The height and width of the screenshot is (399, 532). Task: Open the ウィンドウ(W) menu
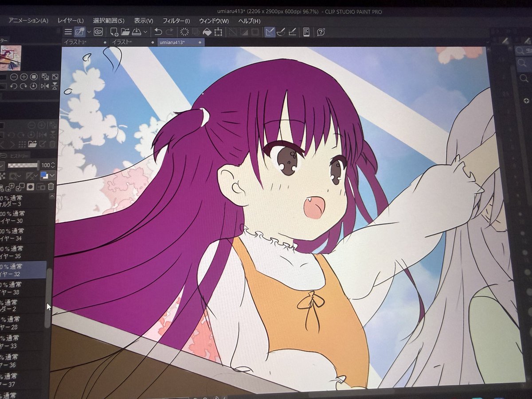[x=214, y=21]
